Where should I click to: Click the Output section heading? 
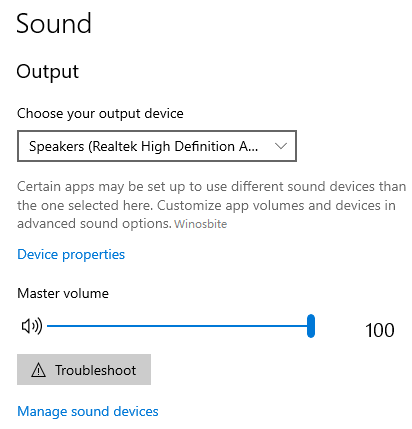click(48, 72)
